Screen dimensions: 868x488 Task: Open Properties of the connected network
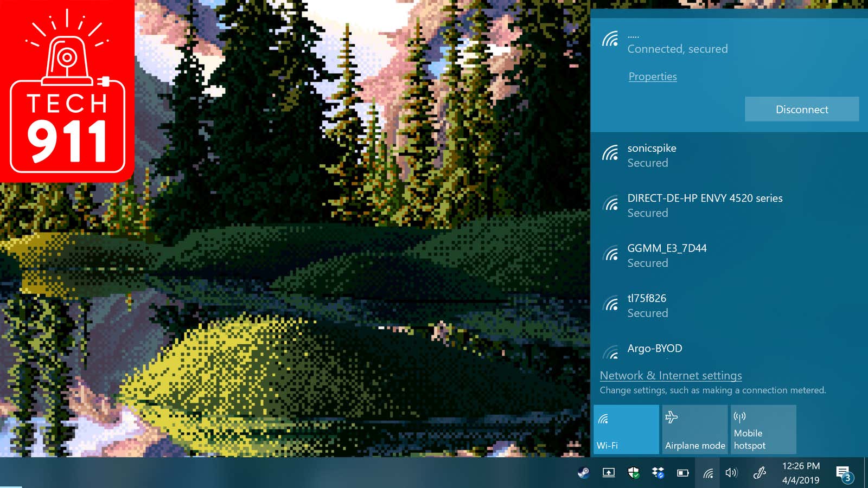tap(653, 76)
